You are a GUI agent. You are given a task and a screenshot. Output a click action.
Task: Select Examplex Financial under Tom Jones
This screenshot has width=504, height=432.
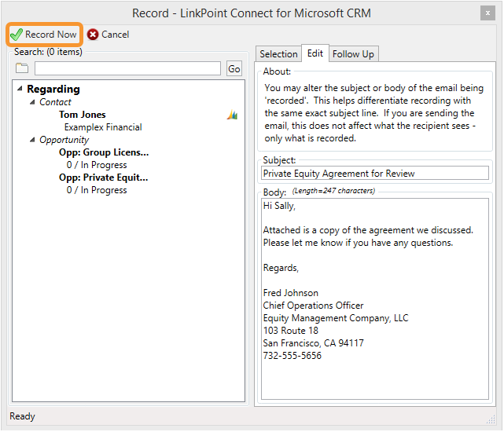[x=103, y=127]
